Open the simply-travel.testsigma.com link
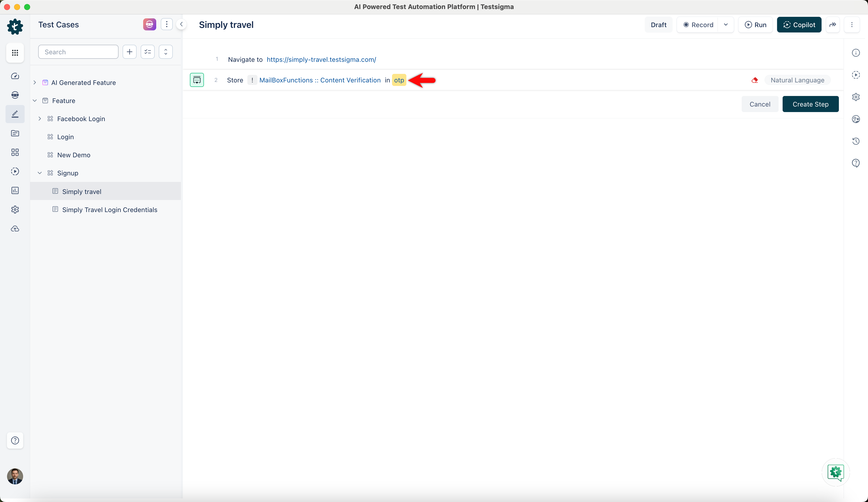Screen dimensions: 868x502 pyautogui.click(x=321, y=60)
